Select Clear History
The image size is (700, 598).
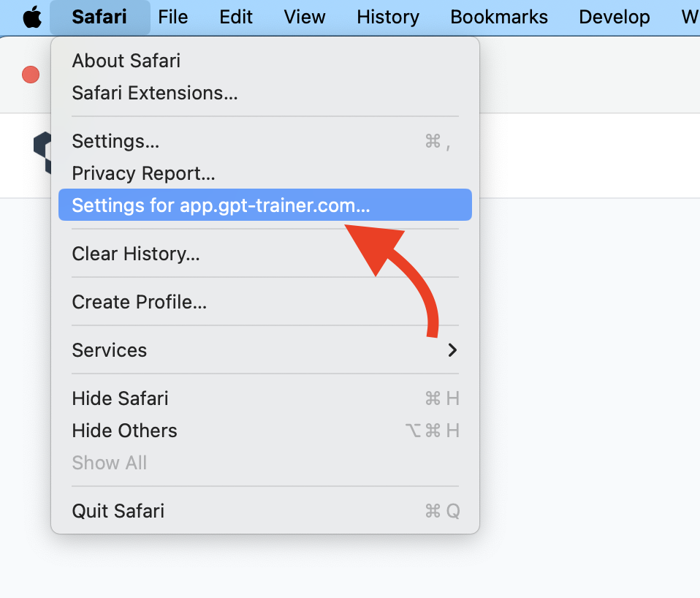click(265, 254)
